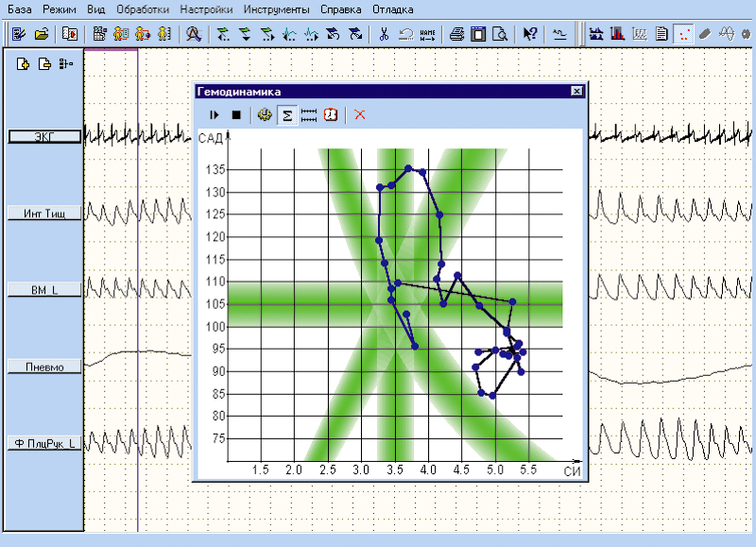Click the context help arrow-question icon

(x=530, y=34)
